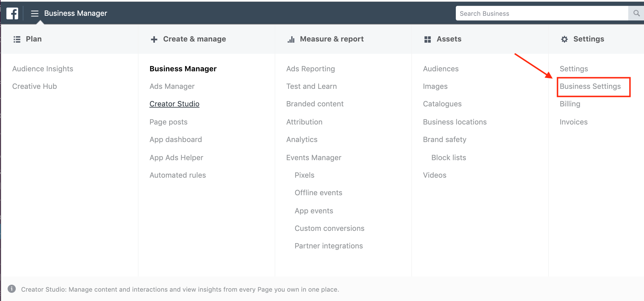The height and width of the screenshot is (301, 644).
Task: Focus the Search Business field
Action: pyautogui.click(x=542, y=13)
